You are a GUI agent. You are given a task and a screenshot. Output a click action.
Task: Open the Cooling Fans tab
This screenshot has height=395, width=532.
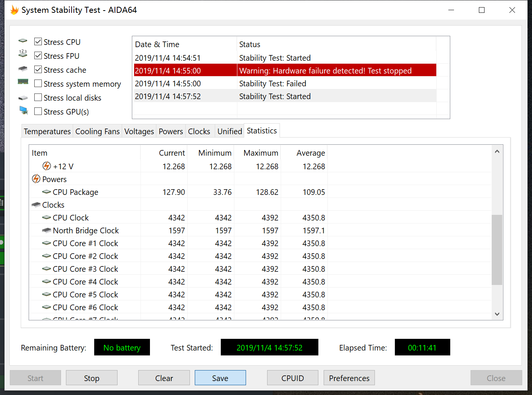(97, 131)
